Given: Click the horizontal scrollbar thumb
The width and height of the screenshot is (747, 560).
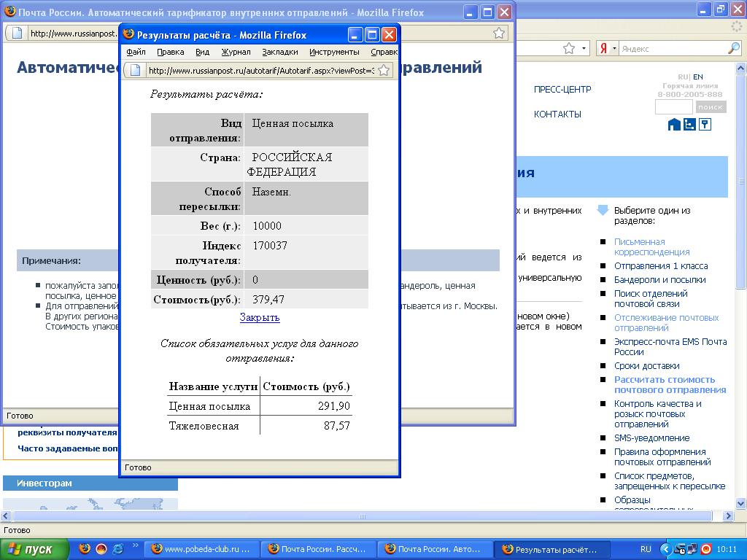Looking at the screenshot, I should coord(362,516).
